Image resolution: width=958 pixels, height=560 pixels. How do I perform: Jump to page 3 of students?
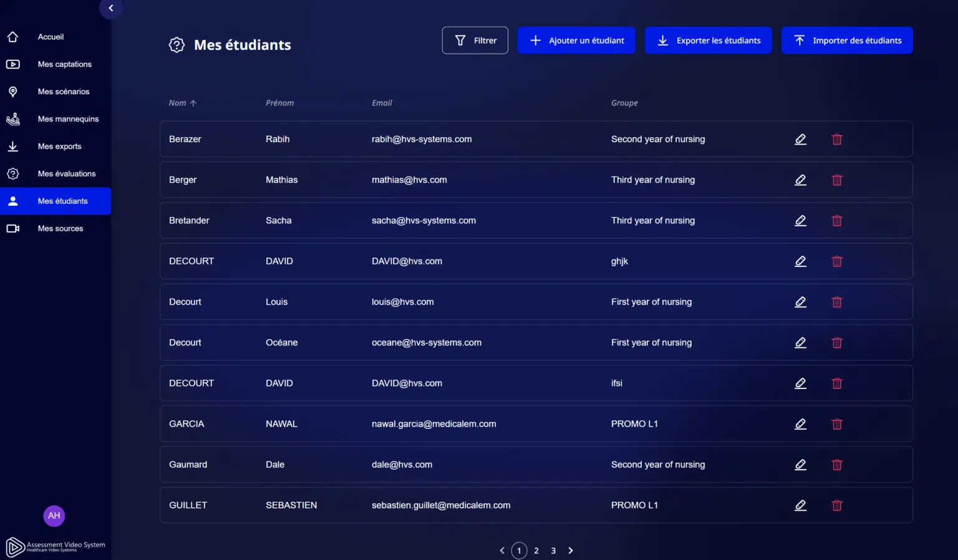click(553, 551)
